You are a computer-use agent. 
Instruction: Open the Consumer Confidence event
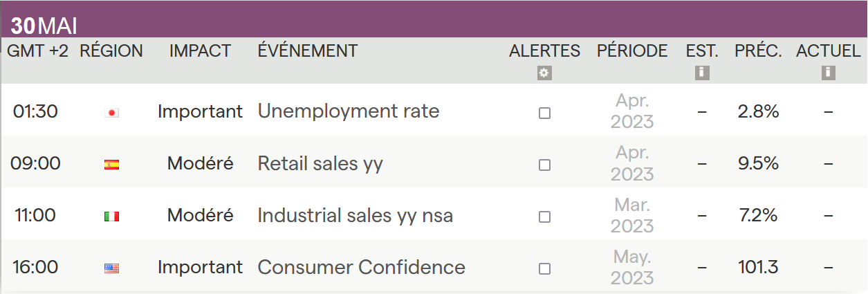coord(361,267)
